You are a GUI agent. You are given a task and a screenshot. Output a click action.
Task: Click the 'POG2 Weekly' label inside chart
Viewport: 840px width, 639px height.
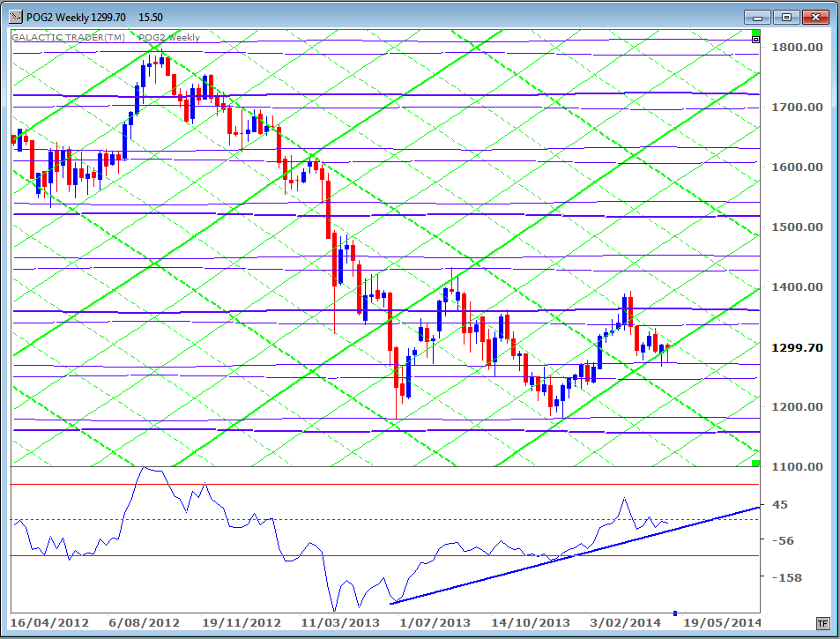[x=168, y=38]
